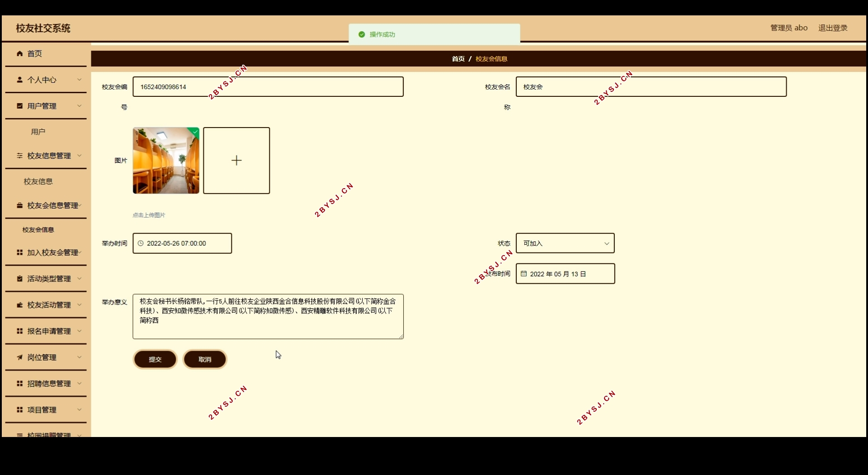Expand the 校友活动管理 menu chevron
The height and width of the screenshot is (475, 868).
coord(80,305)
